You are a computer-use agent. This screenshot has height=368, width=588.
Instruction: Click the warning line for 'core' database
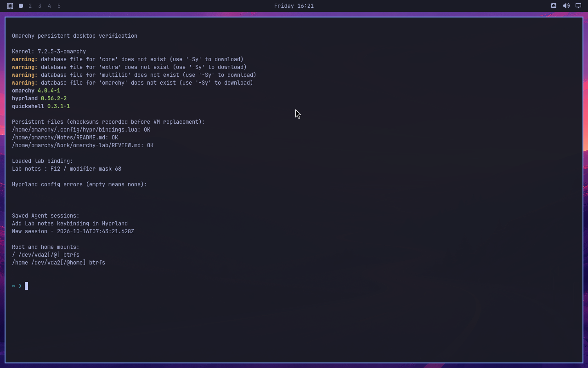(x=128, y=59)
